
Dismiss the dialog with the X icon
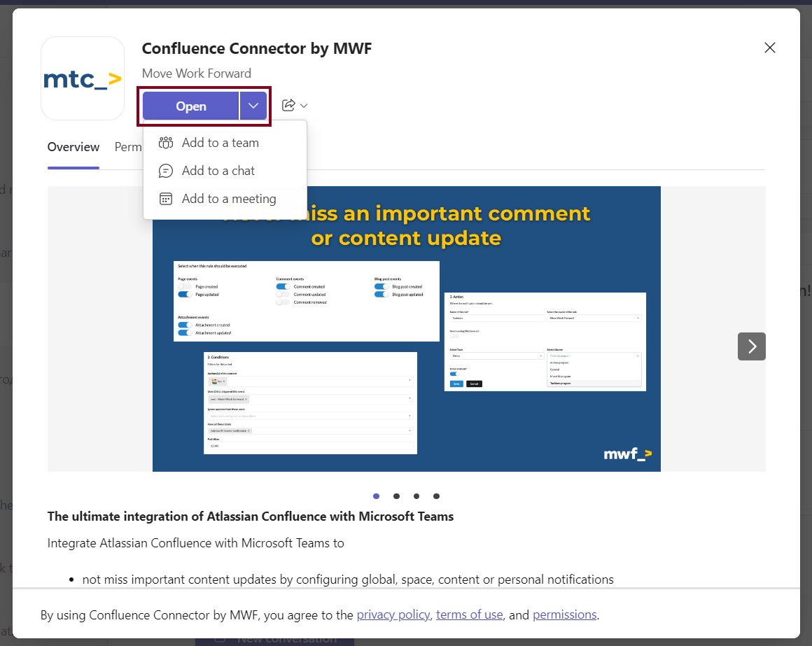pos(770,48)
